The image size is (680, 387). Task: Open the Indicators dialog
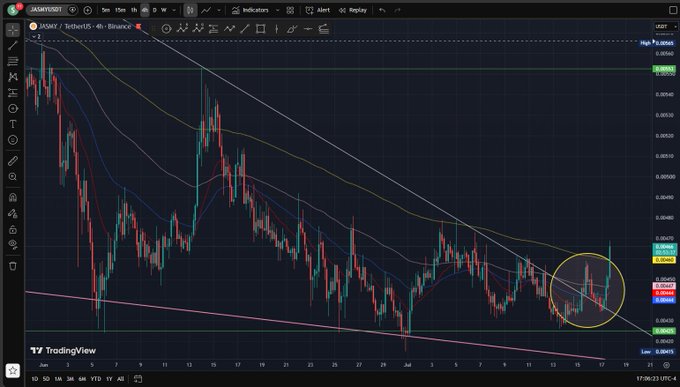click(250, 10)
